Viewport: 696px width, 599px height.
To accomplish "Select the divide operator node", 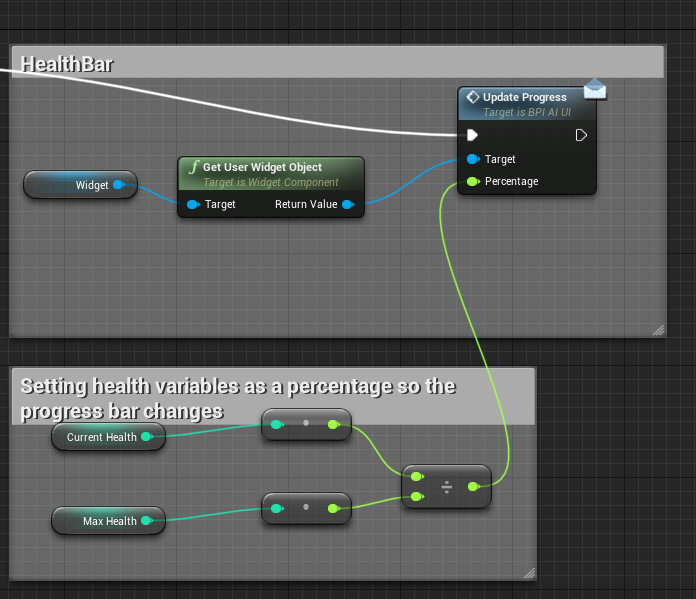I will [x=446, y=487].
